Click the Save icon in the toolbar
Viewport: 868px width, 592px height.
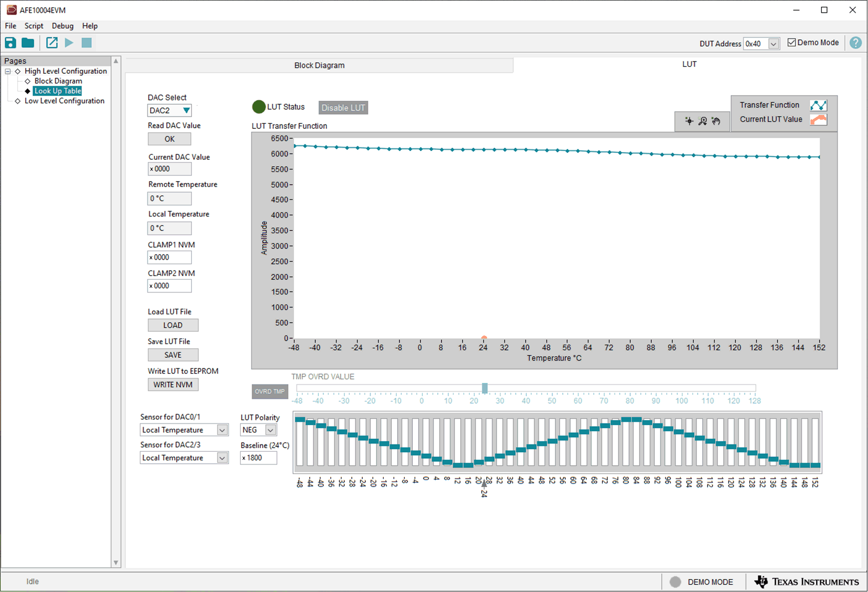(x=10, y=43)
